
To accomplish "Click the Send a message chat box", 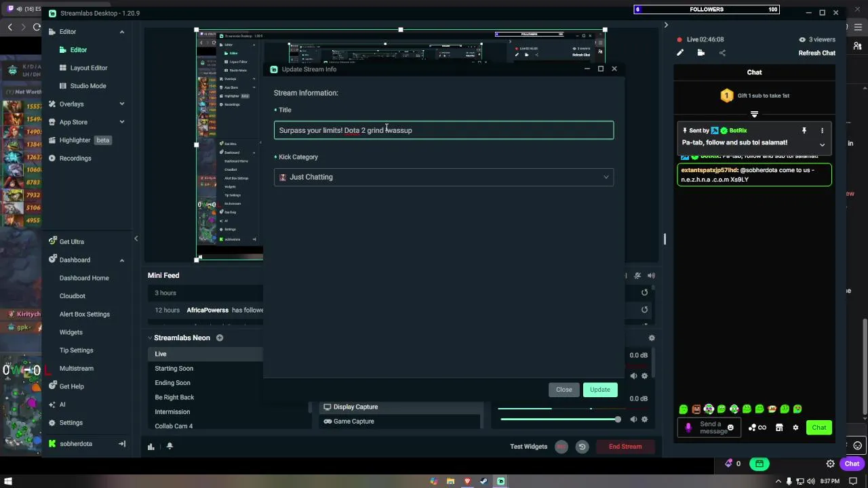I will pyautogui.click(x=709, y=428).
